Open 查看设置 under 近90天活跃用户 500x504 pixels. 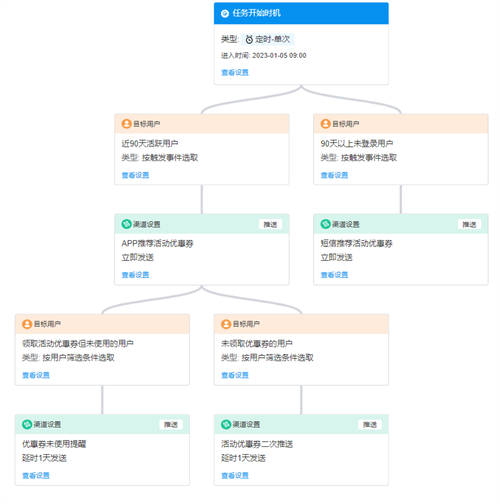(x=135, y=175)
